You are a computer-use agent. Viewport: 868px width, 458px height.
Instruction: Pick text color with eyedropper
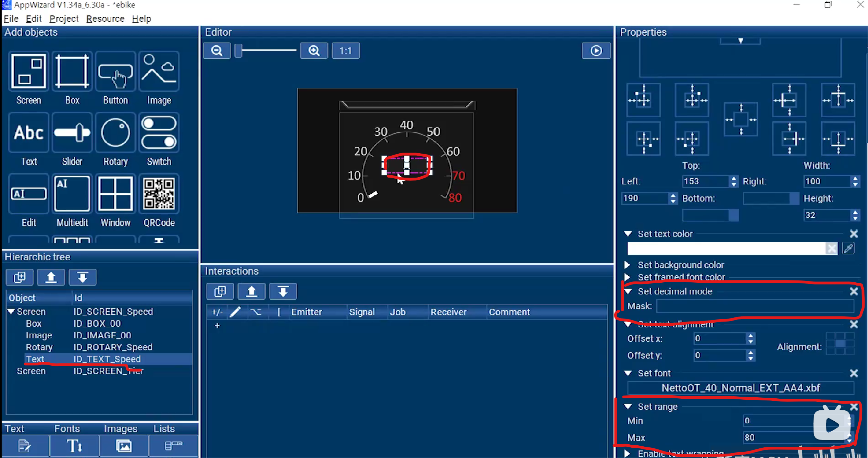coord(848,248)
